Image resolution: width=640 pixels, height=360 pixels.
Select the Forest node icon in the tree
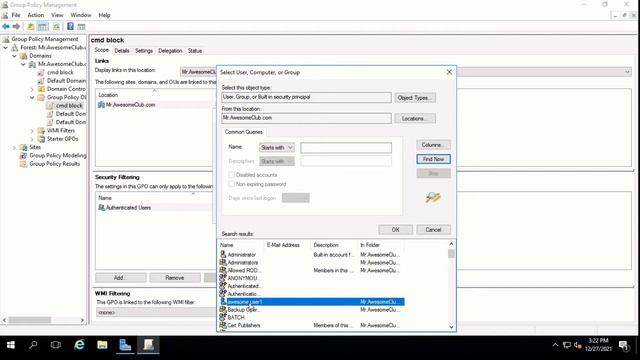(15, 47)
